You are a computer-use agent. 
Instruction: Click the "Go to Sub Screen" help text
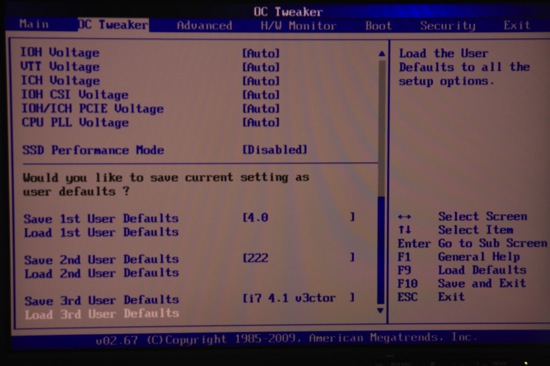coord(492,243)
